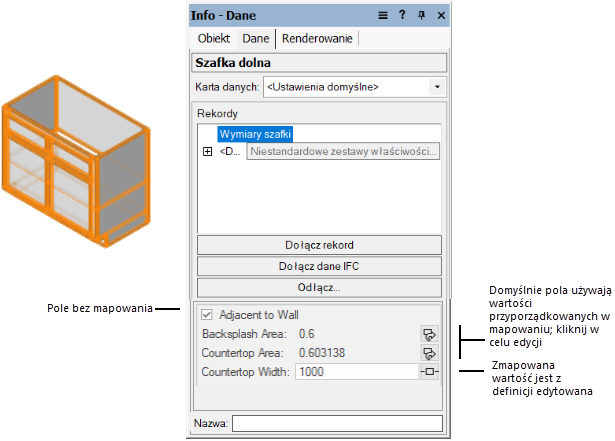Open the Karta danych dropdown
The height and width of the screenshot is (441, 615).
click(436, 87)
